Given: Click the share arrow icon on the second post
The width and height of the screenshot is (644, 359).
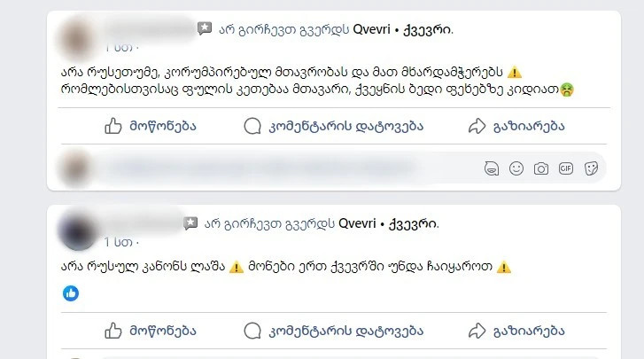Looking at the screenshot, I should tap(477, 331).
